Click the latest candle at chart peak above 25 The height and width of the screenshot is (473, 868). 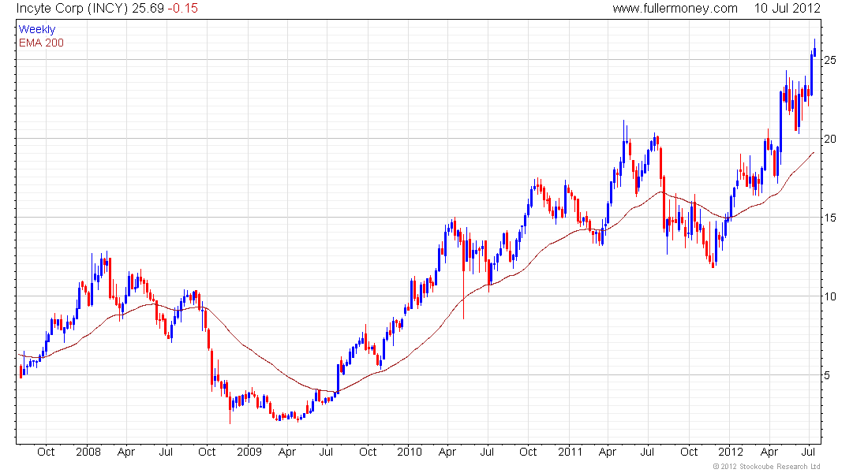[814, 49]
